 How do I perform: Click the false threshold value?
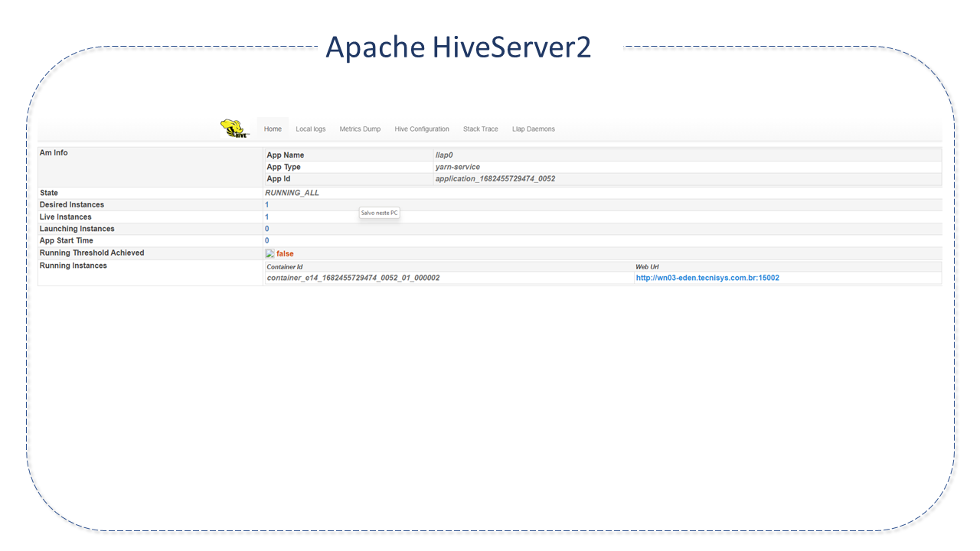[x=285, y=254]
